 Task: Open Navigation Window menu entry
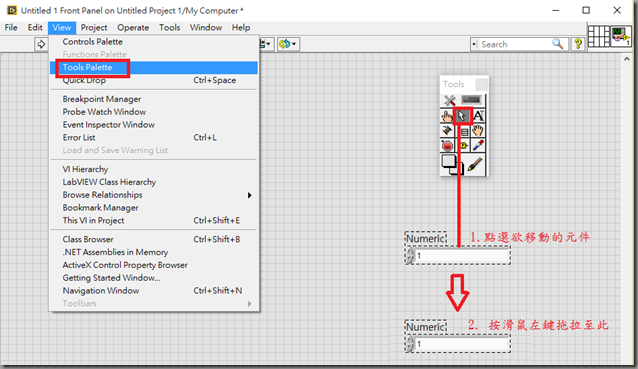click(x=154, y=290)
